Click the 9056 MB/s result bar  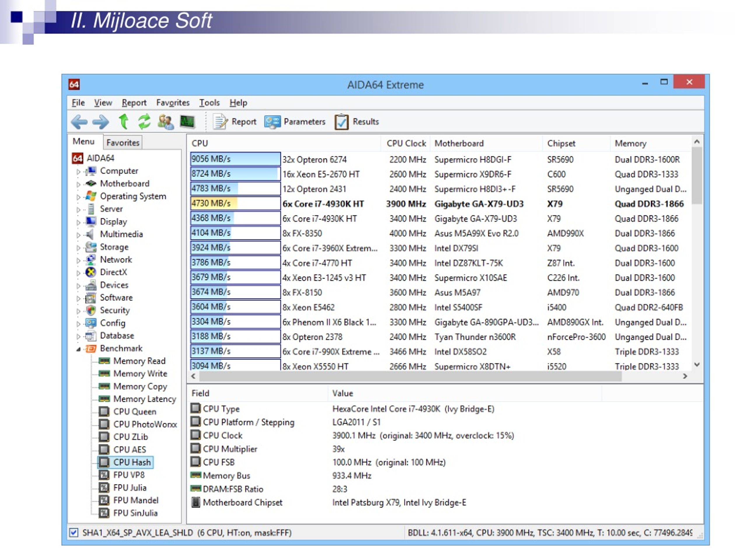coord(235,159)
